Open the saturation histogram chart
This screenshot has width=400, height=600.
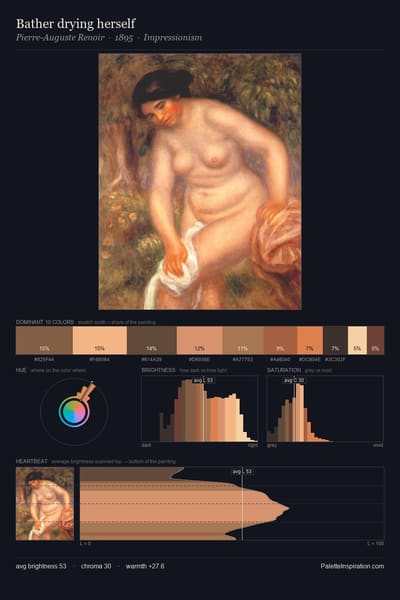[x=325, y=409]
